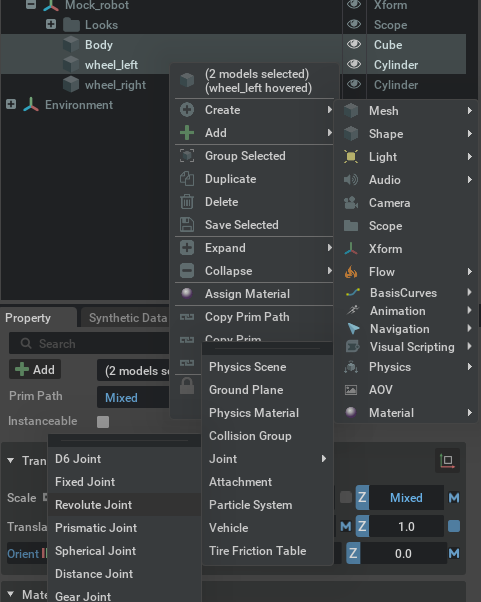The height and width of the screenshot is (602, 481).
Task: Toggle visibility eye for the Body cube
Action: (x=354, y=44)
